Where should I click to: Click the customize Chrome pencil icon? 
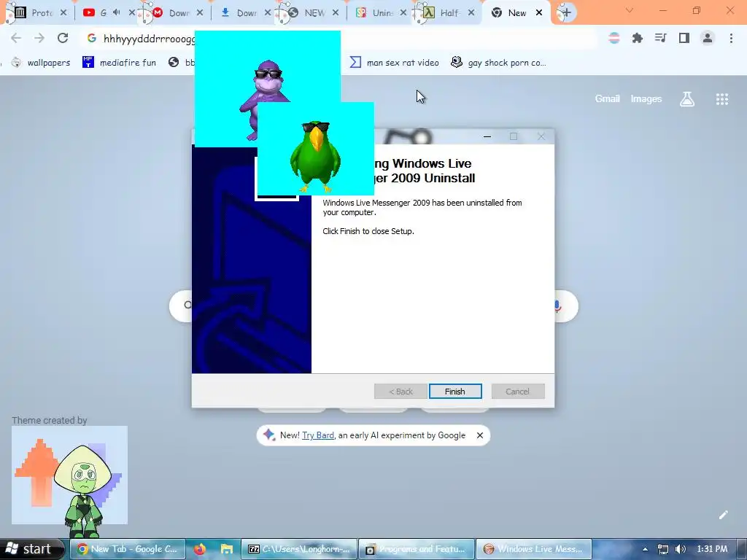723,515
